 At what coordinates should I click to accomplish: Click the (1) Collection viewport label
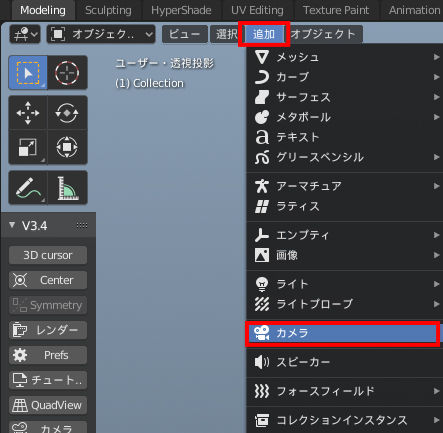tap(149, 83)
